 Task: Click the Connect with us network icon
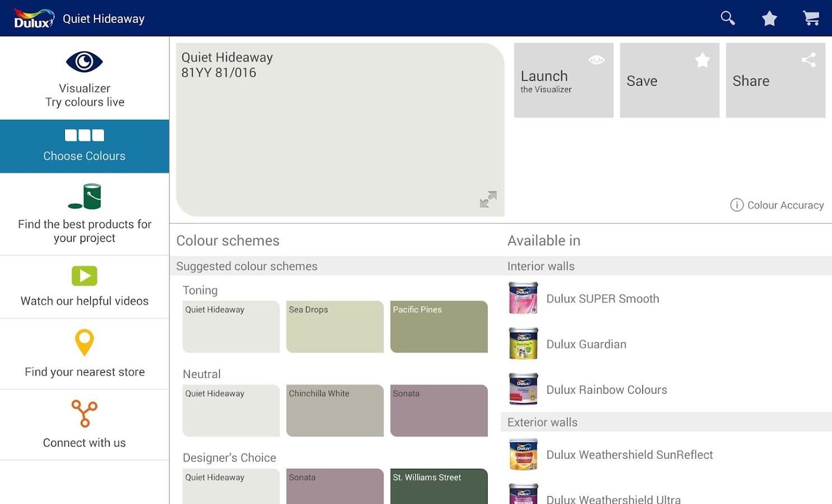tap(85, 413)
